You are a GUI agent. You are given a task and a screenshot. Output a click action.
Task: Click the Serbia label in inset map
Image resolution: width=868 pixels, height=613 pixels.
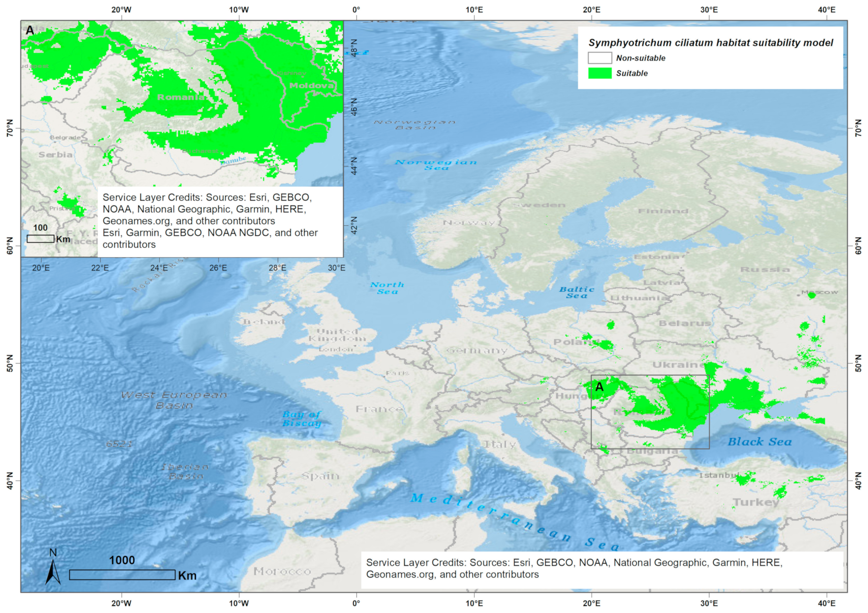[x=56, y=155]
